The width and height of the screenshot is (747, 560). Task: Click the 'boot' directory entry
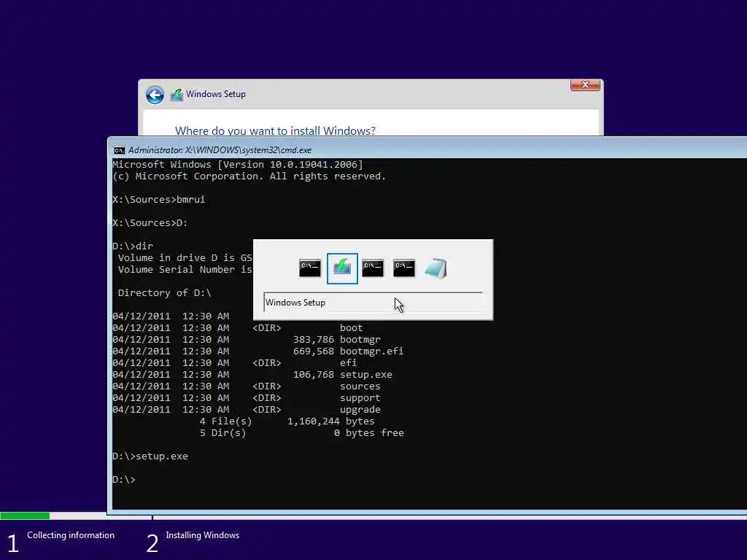click(x=351, y=327)
